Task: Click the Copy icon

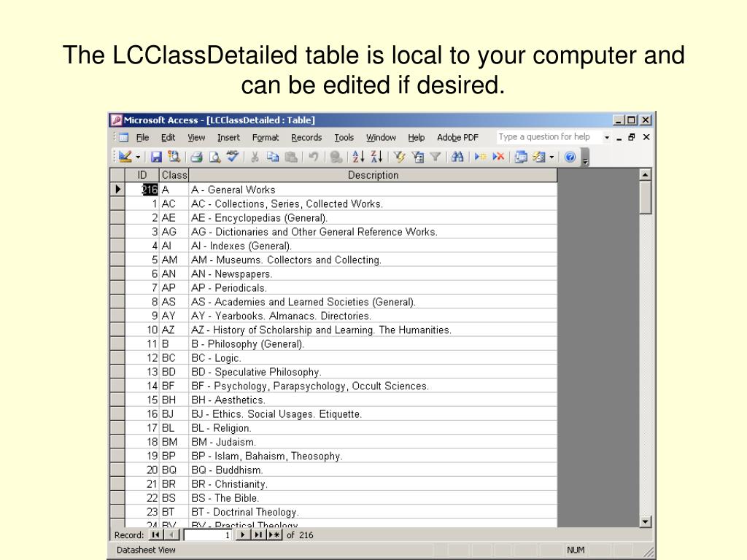Action: (273, 157)
